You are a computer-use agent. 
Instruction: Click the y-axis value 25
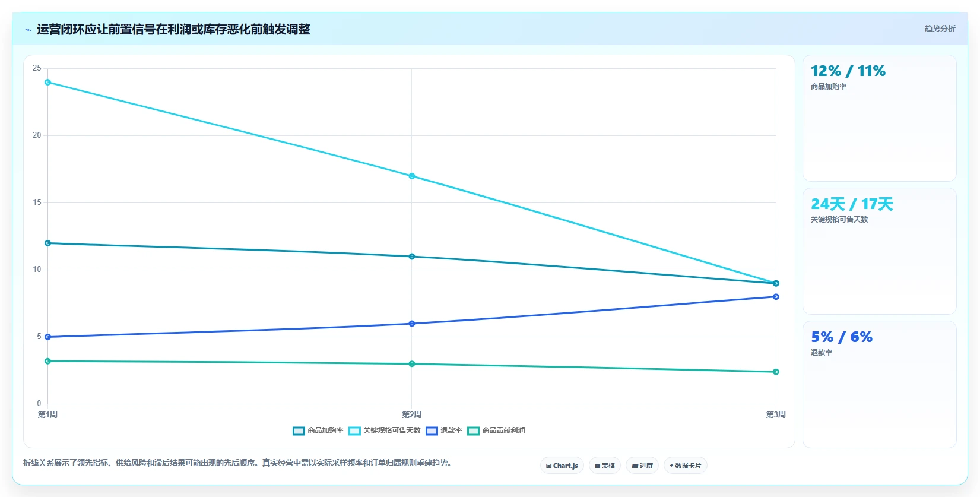pos(37,68)
